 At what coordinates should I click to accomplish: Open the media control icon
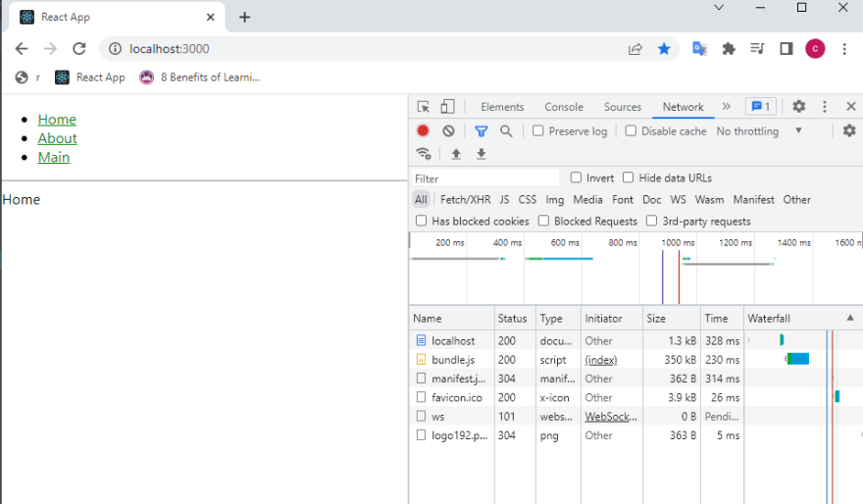(757, 49)
